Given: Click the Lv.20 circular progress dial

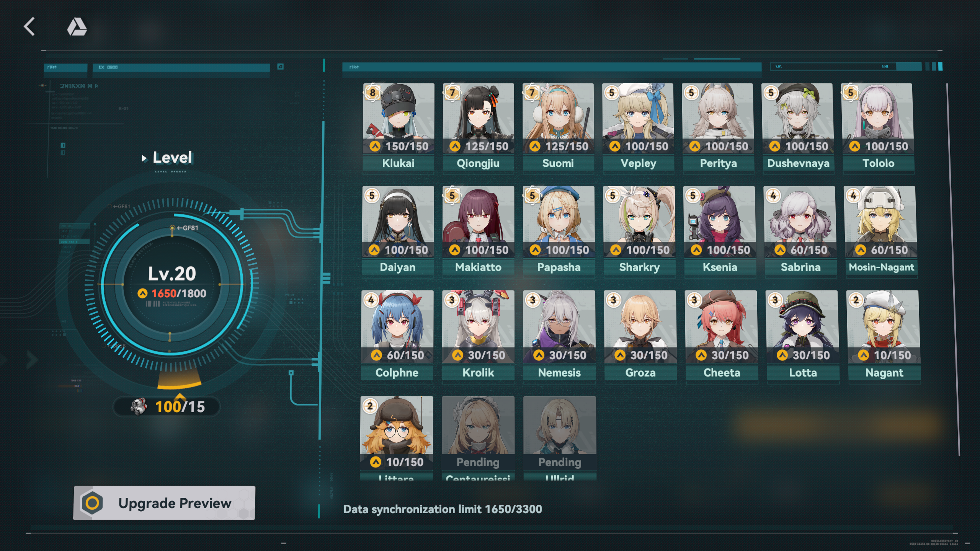Looking at the screenshot, I should pyautogui.click(x=172, y=285).
